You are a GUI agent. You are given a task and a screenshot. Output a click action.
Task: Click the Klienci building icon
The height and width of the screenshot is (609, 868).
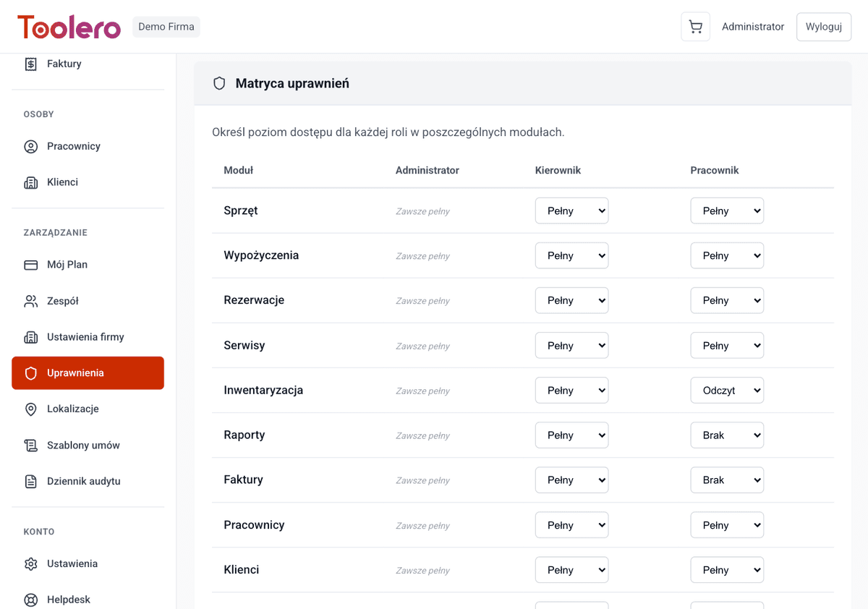click(30, 182)
